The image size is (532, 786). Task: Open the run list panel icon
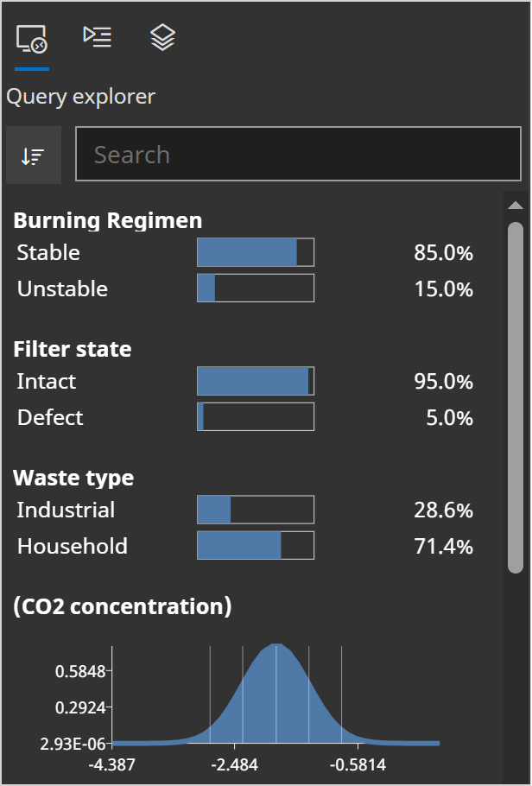coord(97,36)
